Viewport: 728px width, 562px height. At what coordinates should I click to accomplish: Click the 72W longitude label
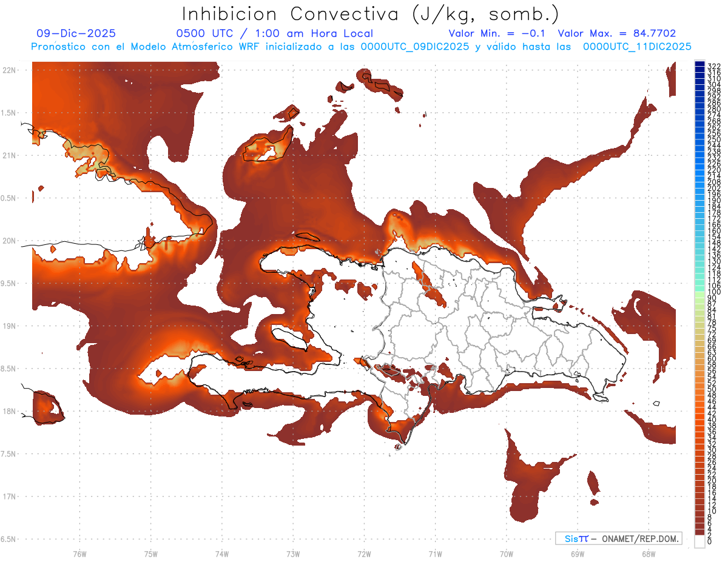coord(365,554)
